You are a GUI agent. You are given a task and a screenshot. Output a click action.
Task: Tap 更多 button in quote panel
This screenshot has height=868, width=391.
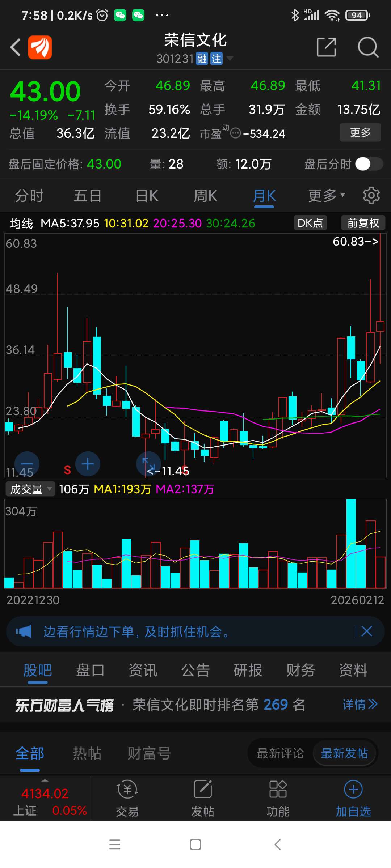click(x=360, y=132)
